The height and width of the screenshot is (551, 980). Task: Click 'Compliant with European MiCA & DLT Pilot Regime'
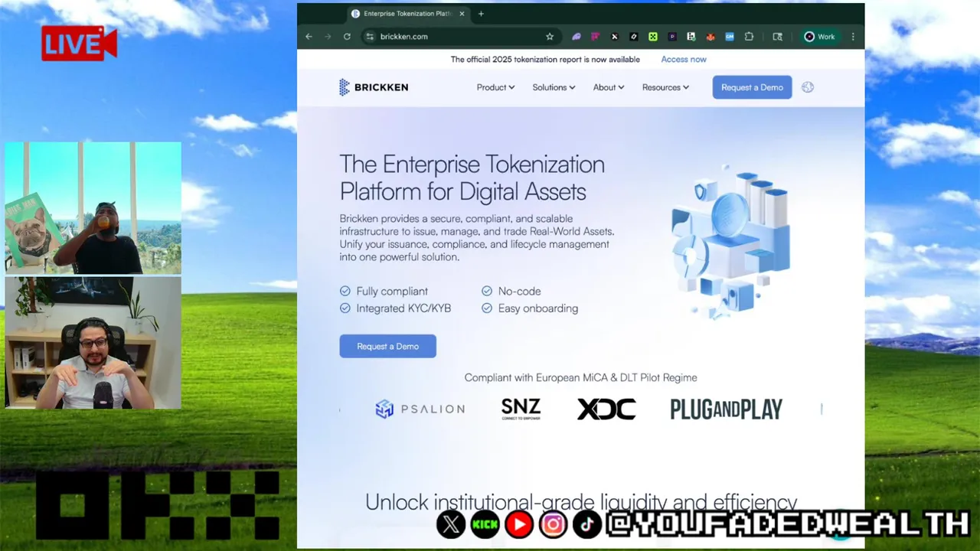click(x=580, y=377)
